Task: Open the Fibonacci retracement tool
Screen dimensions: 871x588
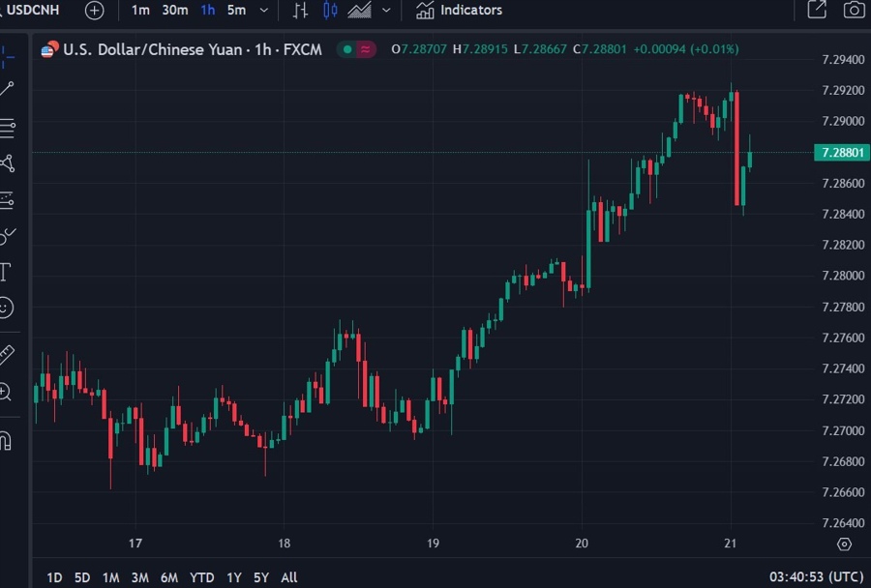Action: (7, 128)
